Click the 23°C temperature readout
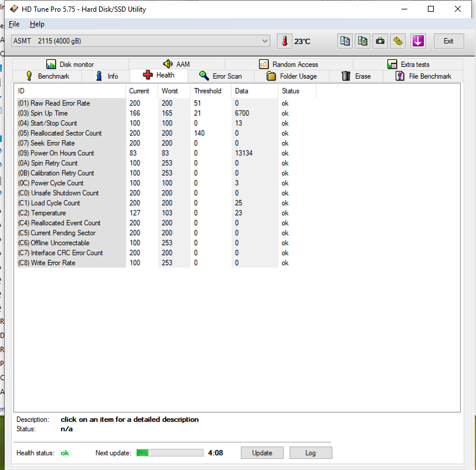 [302, 41]
